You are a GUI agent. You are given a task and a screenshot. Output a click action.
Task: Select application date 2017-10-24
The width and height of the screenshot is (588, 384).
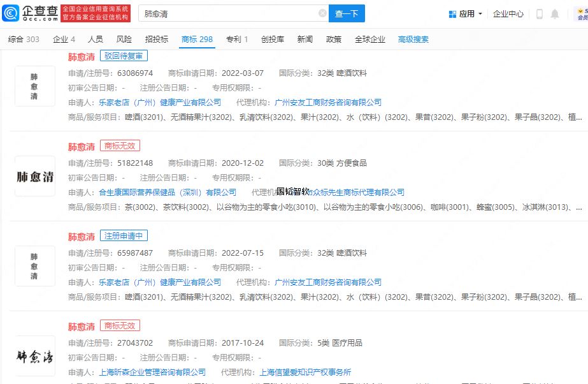click(243, 343)
